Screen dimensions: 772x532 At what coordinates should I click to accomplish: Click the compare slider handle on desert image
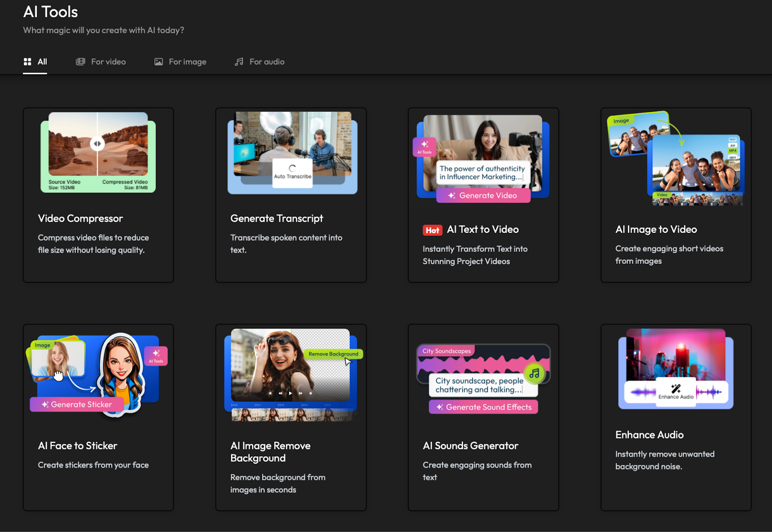(97, 144)
